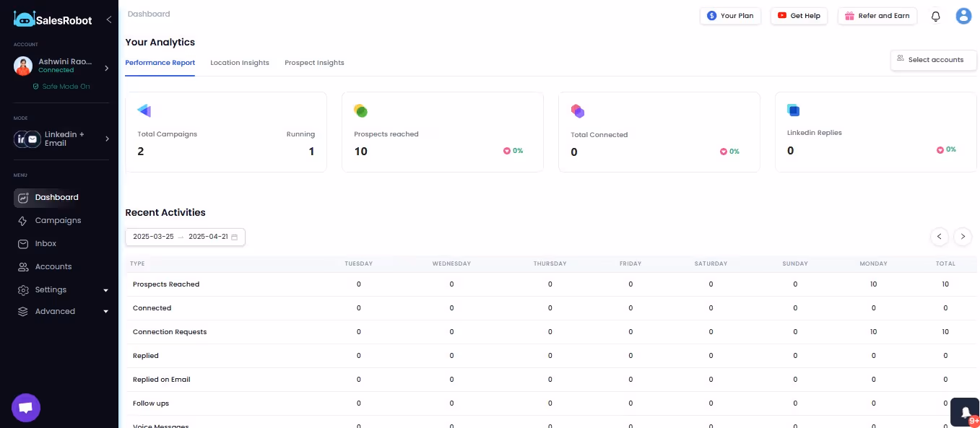Switch to the Location Insights tab

(240, 63)
